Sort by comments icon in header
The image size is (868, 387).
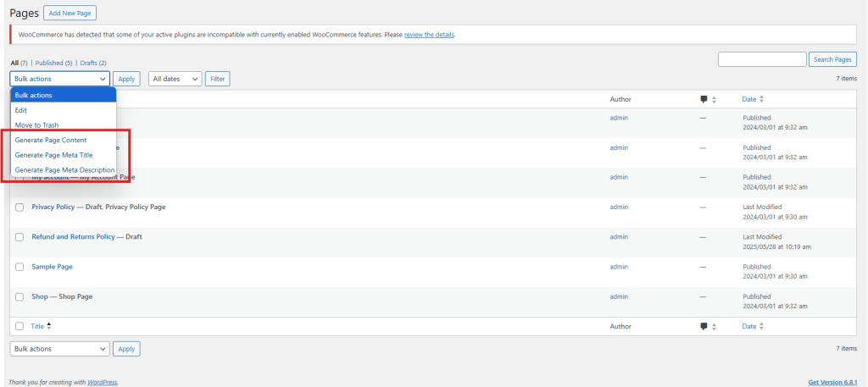point(708,100)
